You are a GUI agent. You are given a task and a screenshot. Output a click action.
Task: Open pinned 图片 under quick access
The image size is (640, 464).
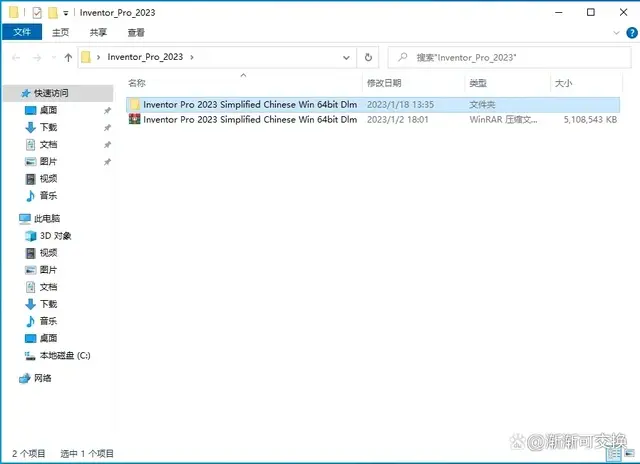click(x=48, y=162)
